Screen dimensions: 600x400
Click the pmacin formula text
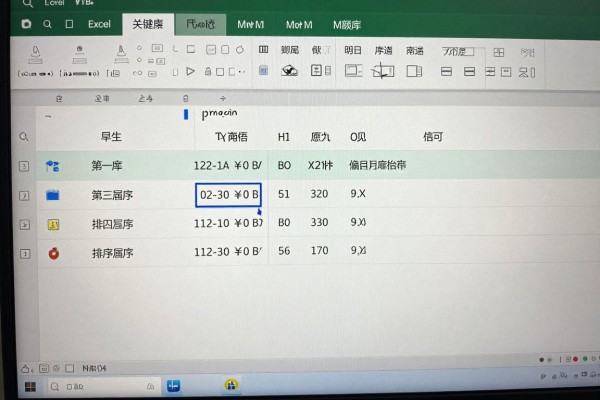(219, 114)
